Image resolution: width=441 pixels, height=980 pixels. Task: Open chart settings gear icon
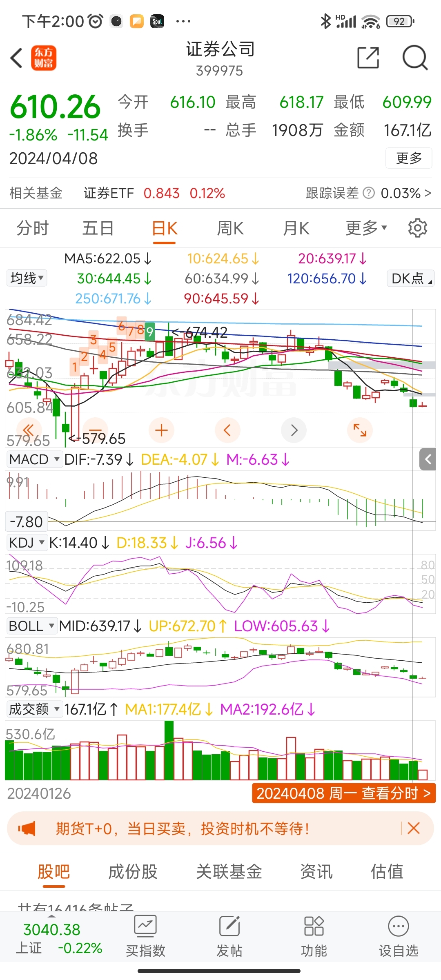click(417, 228)
